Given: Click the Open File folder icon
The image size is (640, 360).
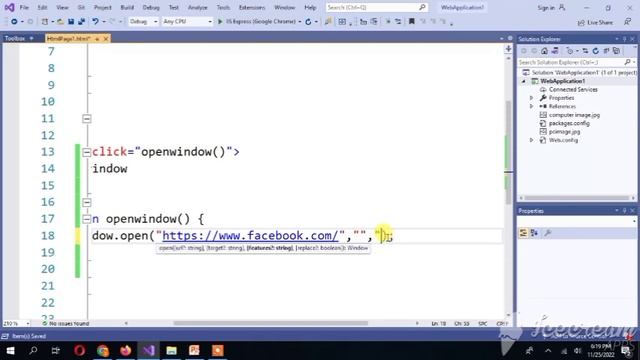Looking at the screenshot, I should (x=60, y=22).
